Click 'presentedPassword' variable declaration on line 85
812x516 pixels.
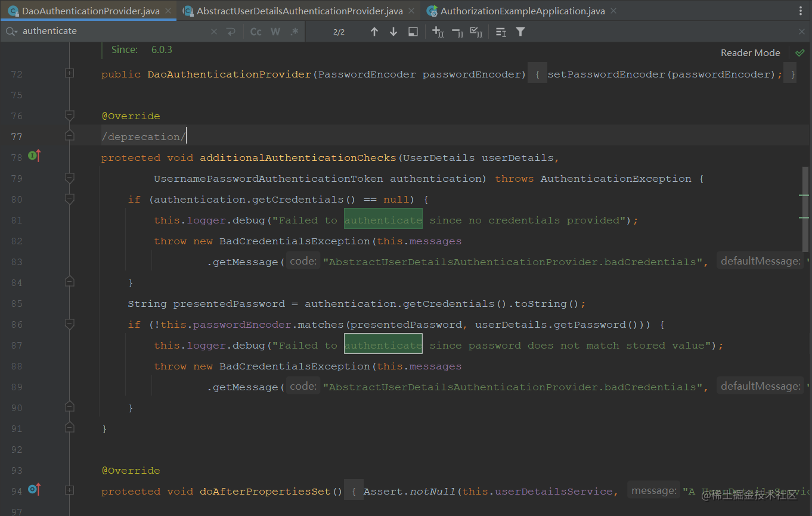229,304
